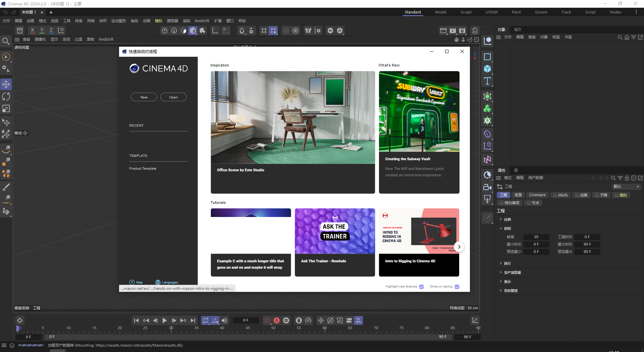Open Office Scene by Este Studio thumbnail
644x352 pixels.
[293, 118]
